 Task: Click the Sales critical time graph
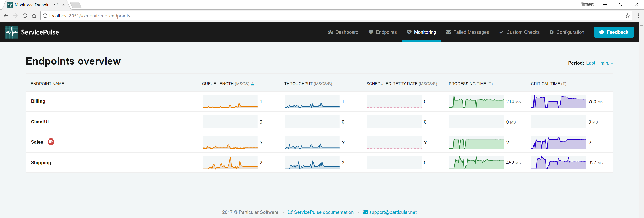click(x=559, y=143)
